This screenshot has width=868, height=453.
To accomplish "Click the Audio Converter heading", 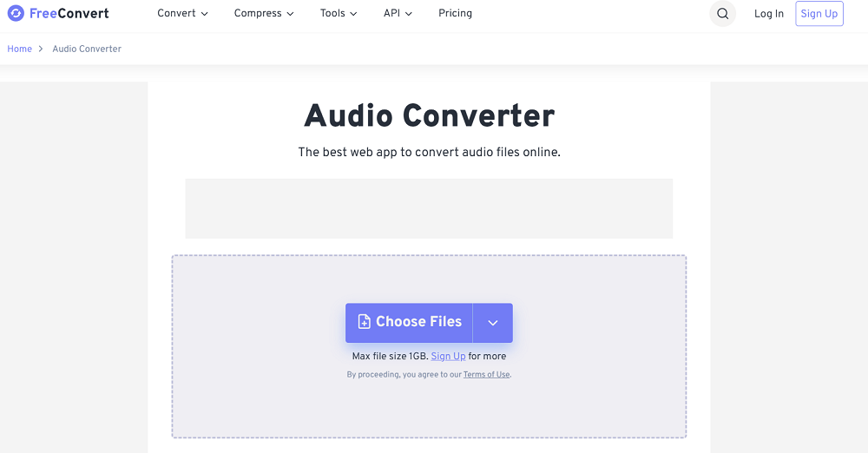I will pos(429,115).
